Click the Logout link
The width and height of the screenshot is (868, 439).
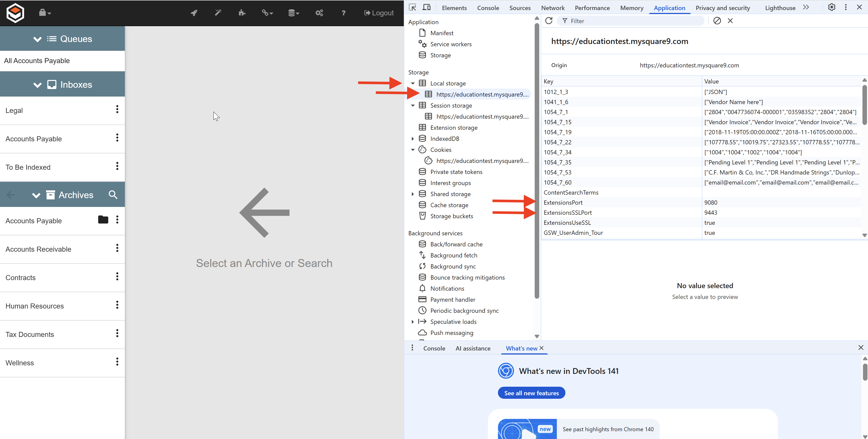pos(379,13)
